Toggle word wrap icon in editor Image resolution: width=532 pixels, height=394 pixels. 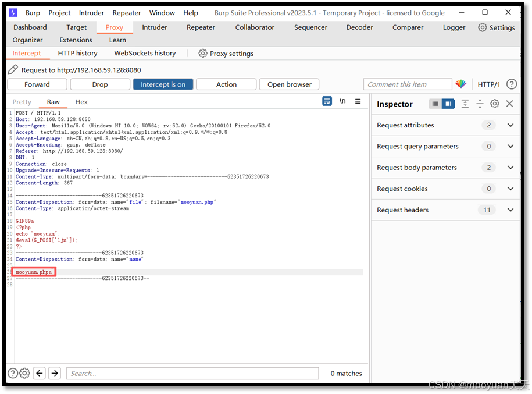coord(327,101)
